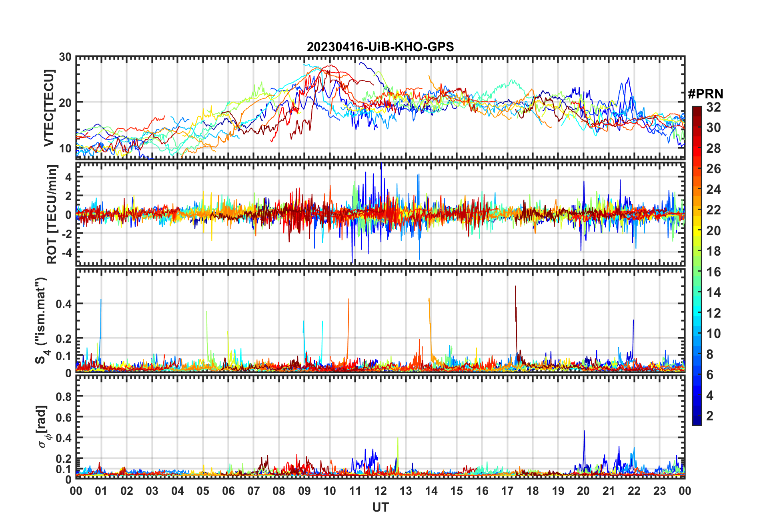Click the 02 hour tick label

127,491
